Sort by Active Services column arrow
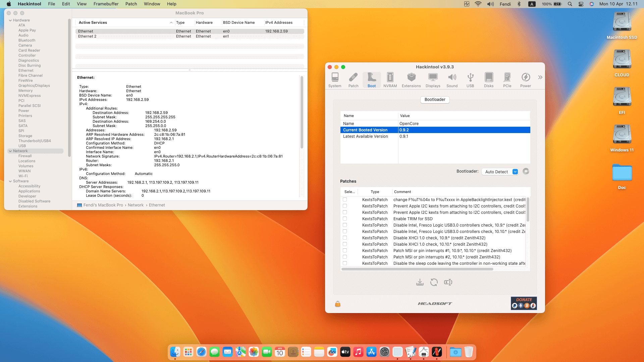This screenshot has width=644, height=362. click(171, 22)
